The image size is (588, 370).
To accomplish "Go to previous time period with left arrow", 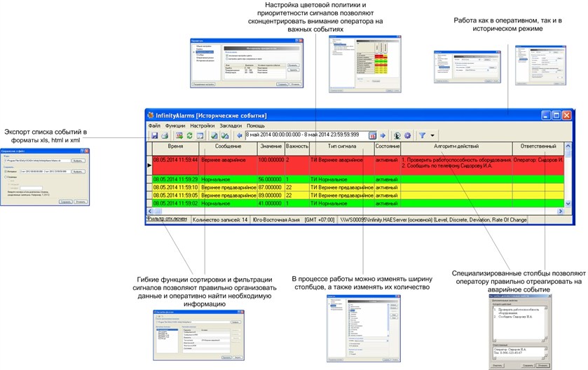I will [240, 135].
